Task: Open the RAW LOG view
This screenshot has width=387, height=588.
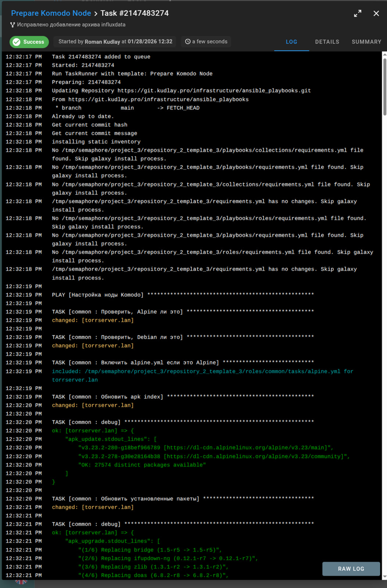Action: [x=351, y=568]
